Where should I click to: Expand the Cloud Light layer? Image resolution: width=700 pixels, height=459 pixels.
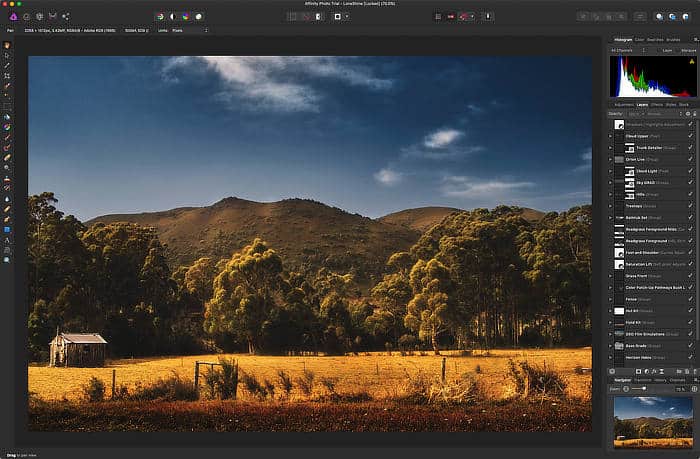pyautogui.click(x=611, y=171)
